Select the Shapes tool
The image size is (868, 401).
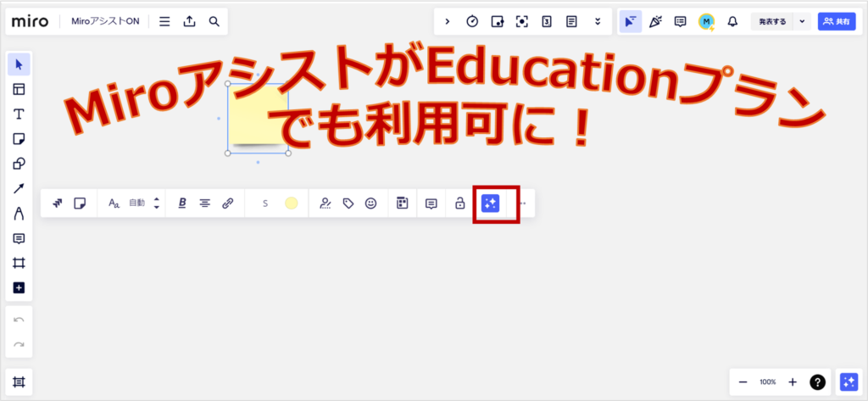(x=19, y=164)
